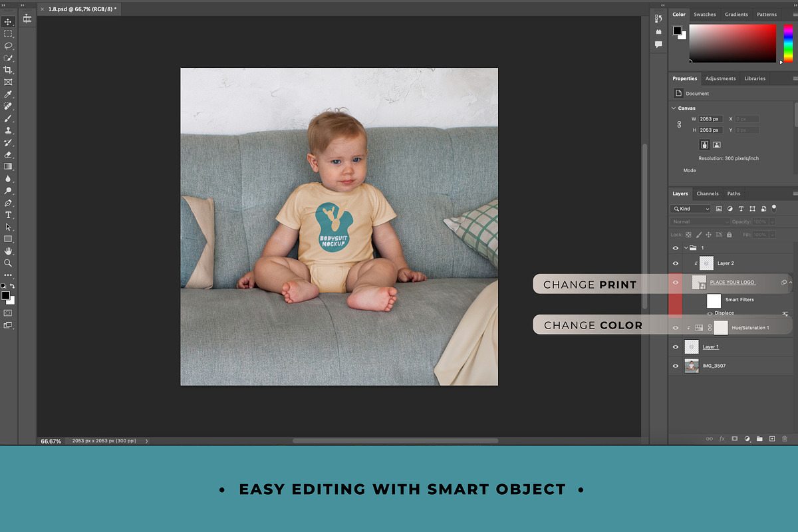
Task: Toggle Displace smart filter visibility
Action: pos(710,313)
